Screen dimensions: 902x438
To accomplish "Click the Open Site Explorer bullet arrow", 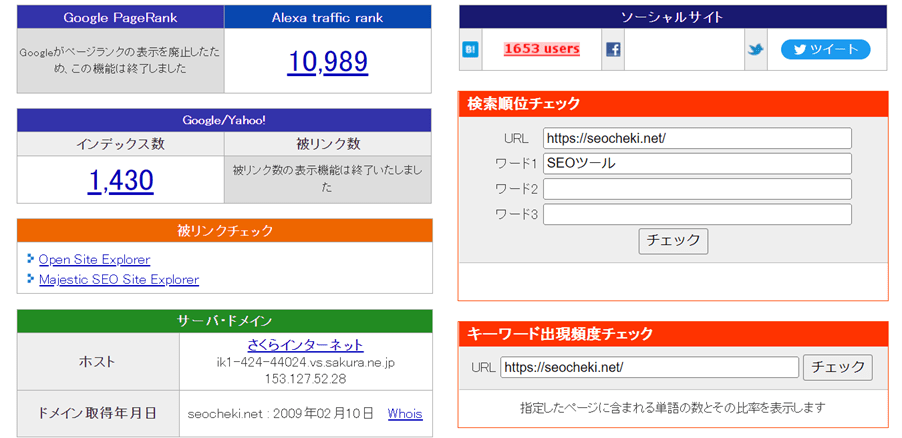I will click(x=30, y=258).
